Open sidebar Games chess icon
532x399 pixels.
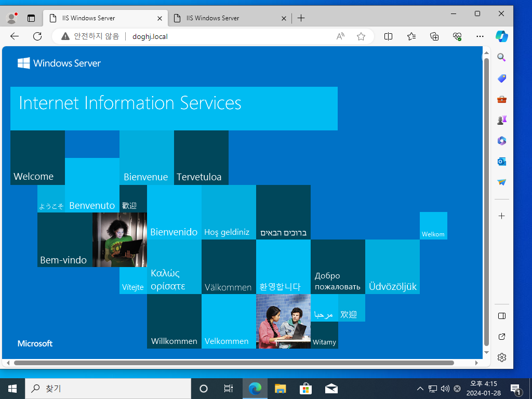coord(502,120)
